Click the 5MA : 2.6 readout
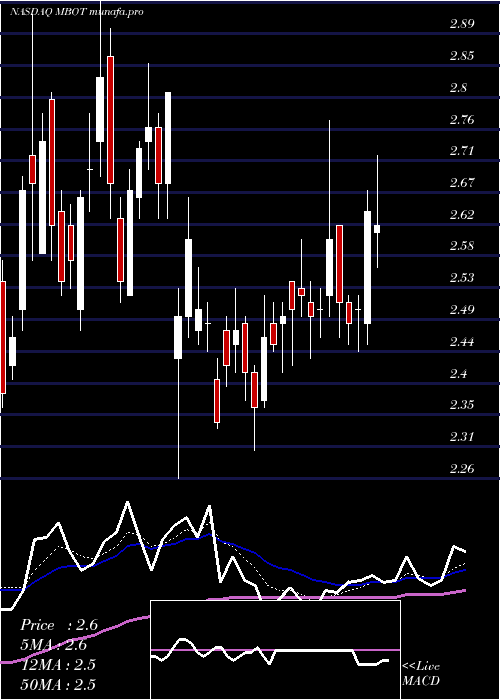Screen dimensions: 500x700 [54, 645]
